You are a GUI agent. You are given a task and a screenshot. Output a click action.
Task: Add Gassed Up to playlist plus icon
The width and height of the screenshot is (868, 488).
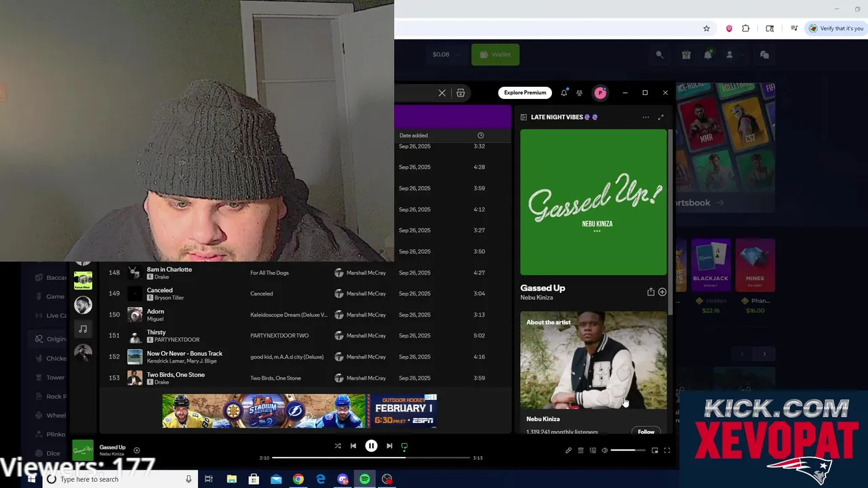pos(662,292)
